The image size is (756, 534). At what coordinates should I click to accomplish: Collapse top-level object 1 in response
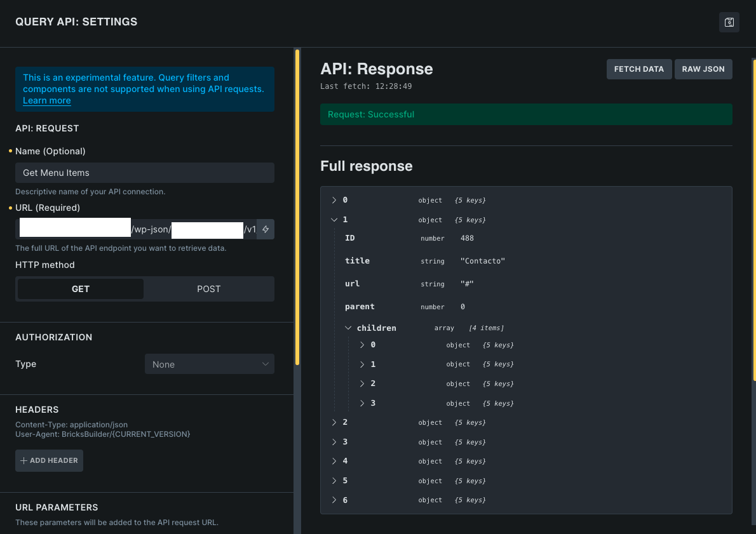(x=334, y=220)
